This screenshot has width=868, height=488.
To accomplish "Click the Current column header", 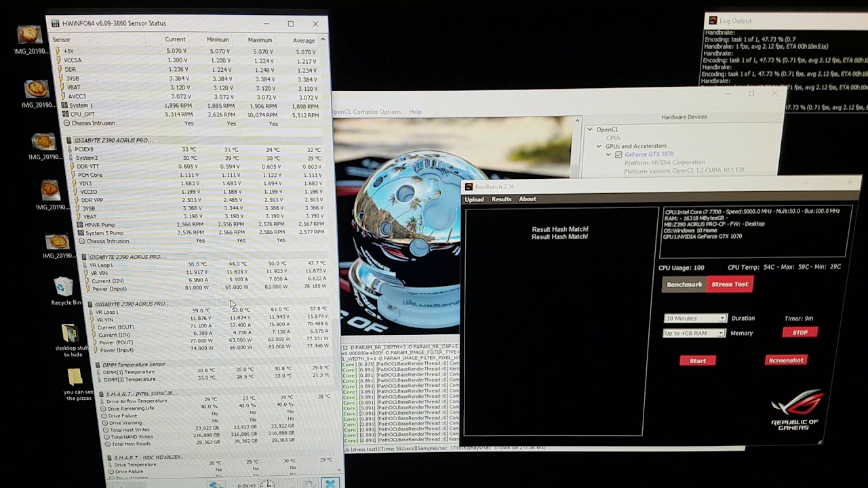I will (x=175, y=40).
